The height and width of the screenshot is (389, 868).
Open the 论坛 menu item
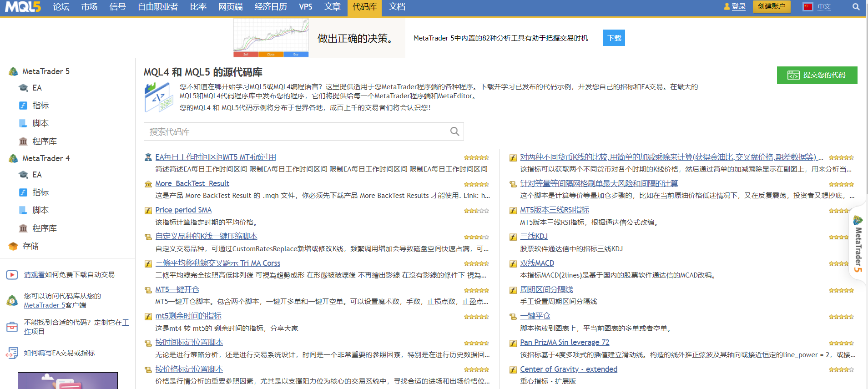[61, 7]
